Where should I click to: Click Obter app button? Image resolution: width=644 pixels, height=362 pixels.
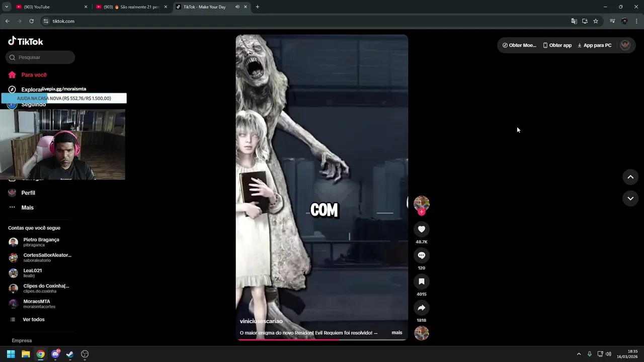[557, 45]
